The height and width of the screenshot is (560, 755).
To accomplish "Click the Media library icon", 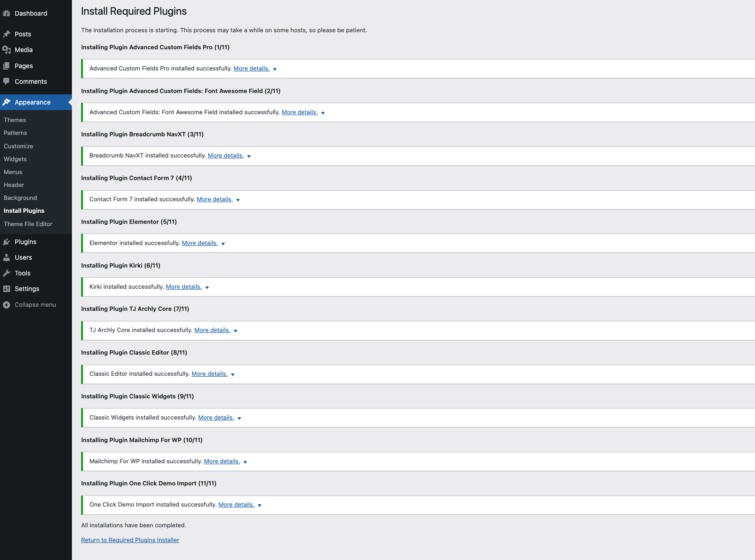I will pos(6,50).
